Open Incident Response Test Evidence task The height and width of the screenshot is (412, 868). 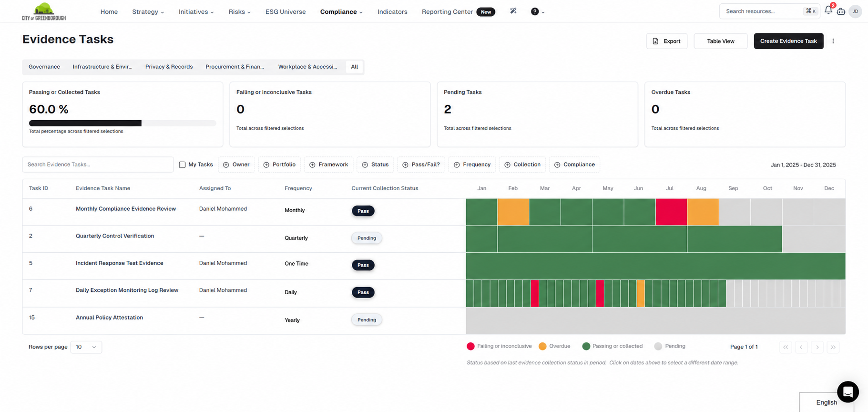coord(120,263)
